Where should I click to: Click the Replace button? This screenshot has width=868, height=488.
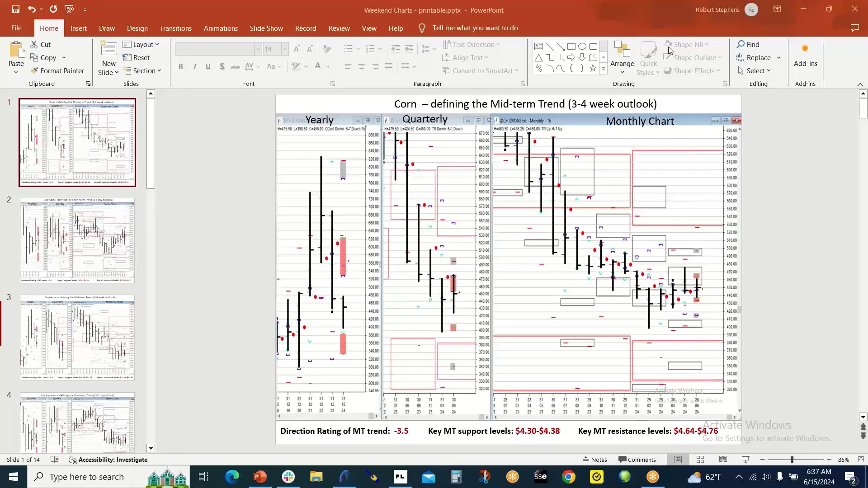point(754,57)
